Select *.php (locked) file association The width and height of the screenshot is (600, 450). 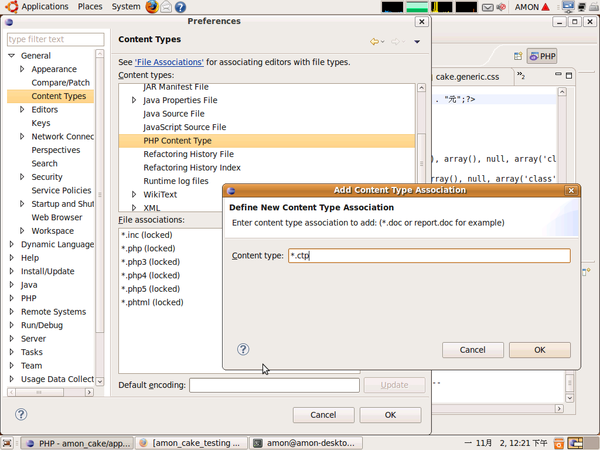[148, 248]
